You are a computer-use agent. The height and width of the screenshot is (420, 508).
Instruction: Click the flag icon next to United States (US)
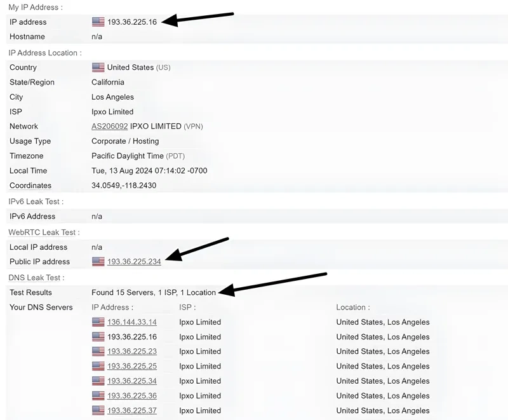coord(97,67)
